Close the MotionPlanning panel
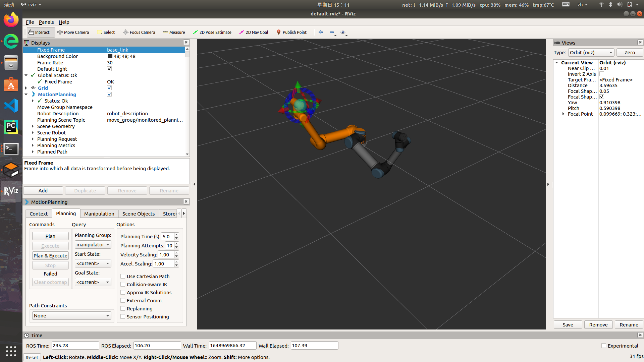 (x=186, y=202)
